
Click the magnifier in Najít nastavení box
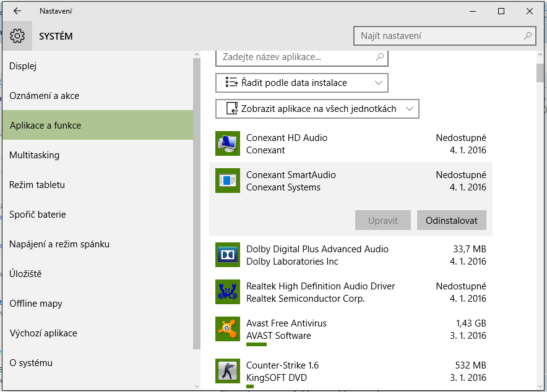(528, 36)
